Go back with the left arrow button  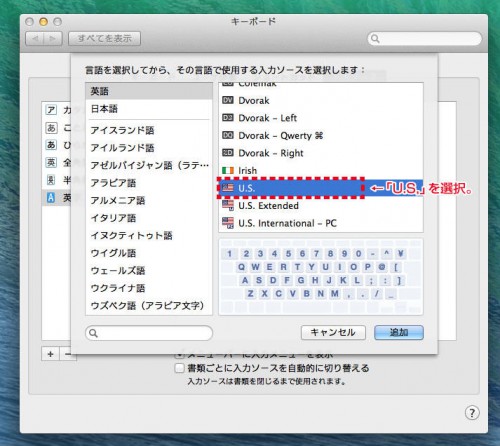35,39
